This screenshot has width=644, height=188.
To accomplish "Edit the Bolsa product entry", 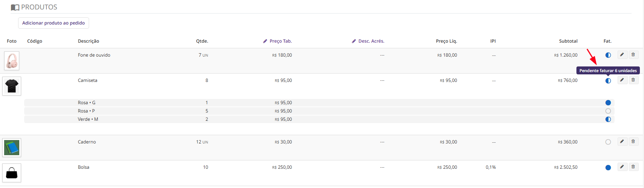I will (x=622, y=167).
